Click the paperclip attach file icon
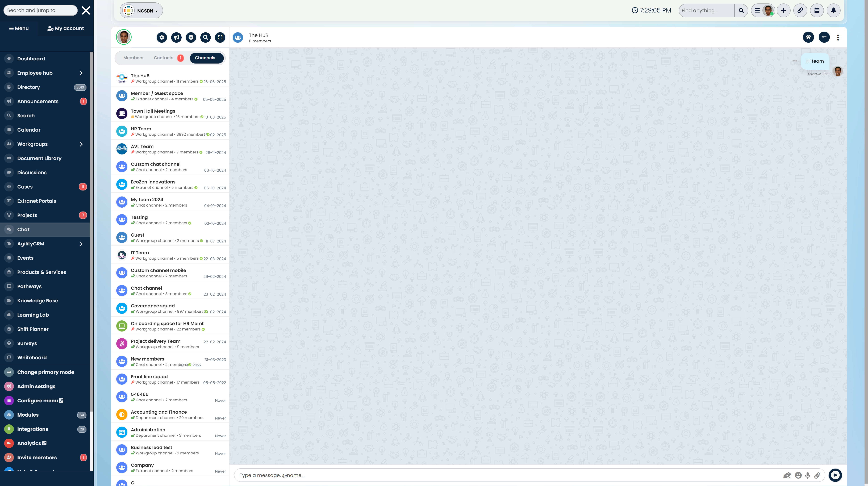The image size is (868, 486). tap(817, 475)
